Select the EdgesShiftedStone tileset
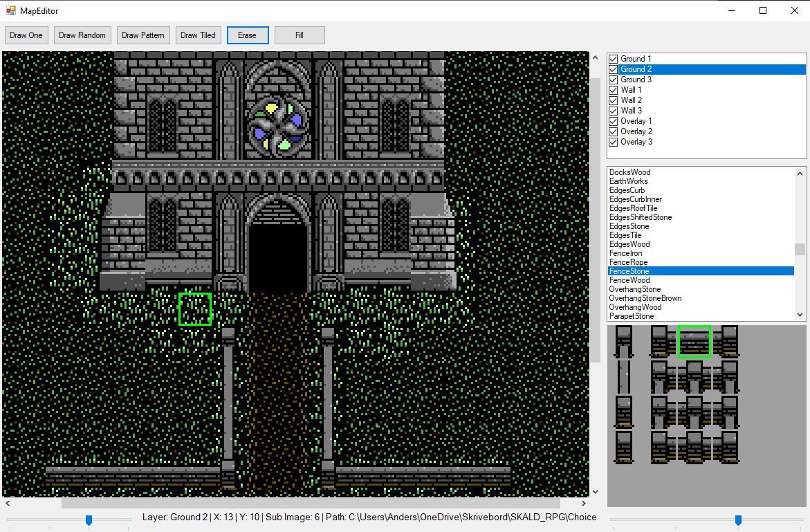This screenshot has width=810, height=532. pos(701,217)
